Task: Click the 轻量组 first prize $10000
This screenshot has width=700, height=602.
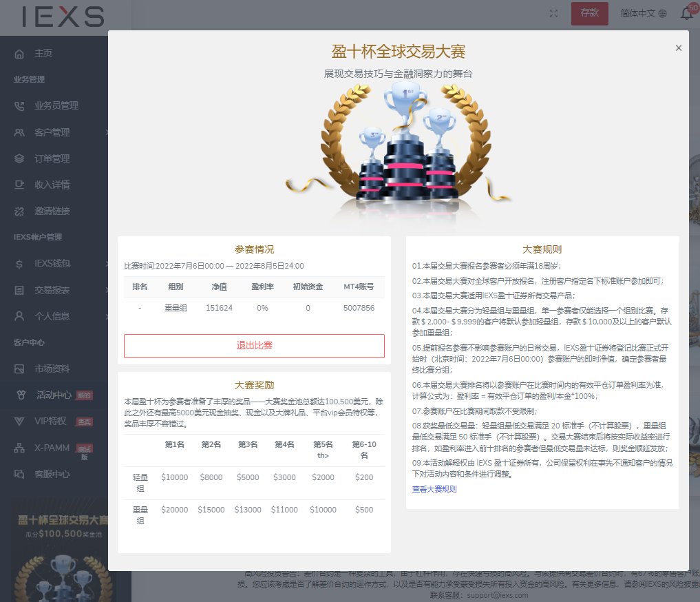Action: coord(175,477)
